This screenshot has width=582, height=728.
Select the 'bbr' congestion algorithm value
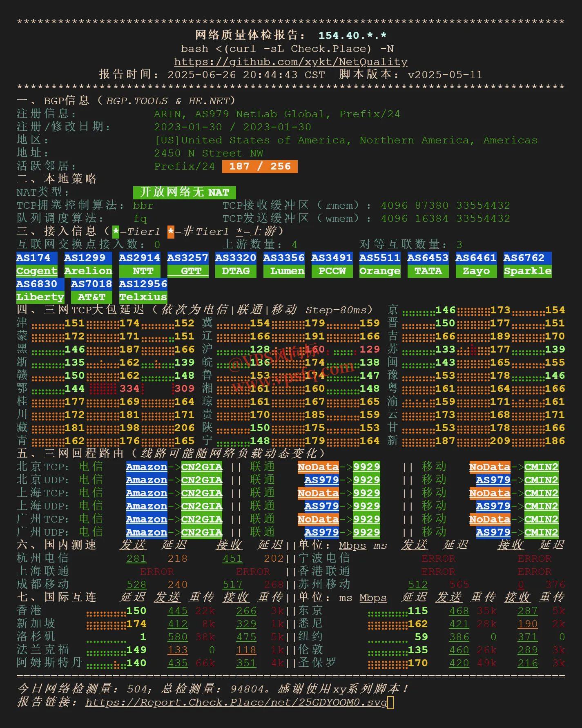pyautogui.click(x=143, y=205)
